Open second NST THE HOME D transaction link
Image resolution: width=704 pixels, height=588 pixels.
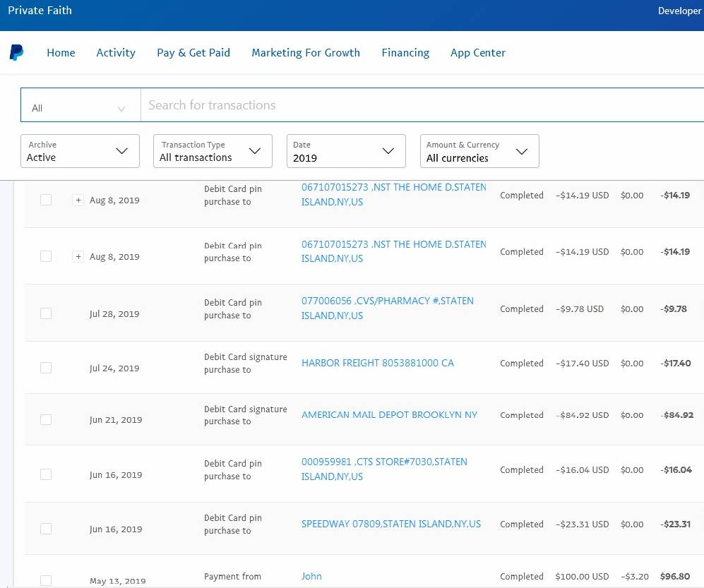(394, 251)
